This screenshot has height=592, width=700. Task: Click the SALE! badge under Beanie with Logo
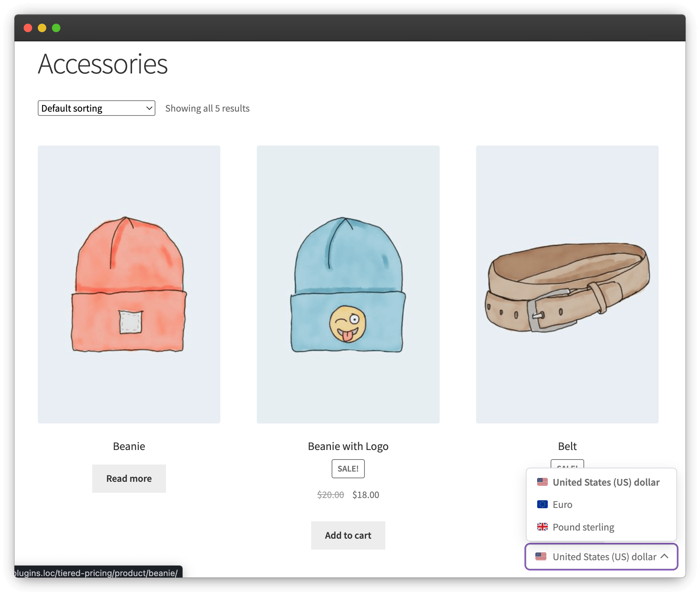[348, 469]
